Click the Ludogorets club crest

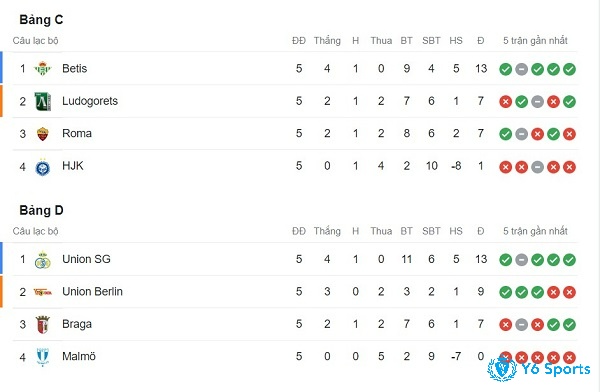[42, 101]
